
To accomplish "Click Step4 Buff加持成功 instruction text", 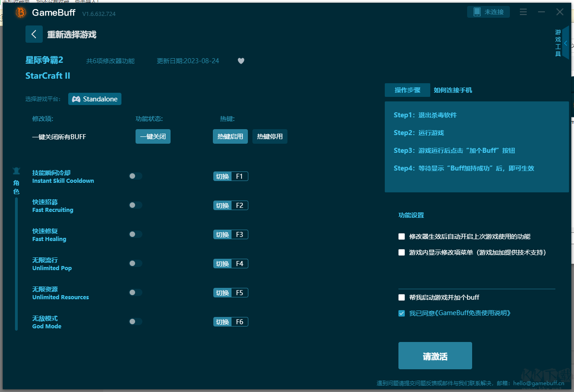I will pos(464,168).
